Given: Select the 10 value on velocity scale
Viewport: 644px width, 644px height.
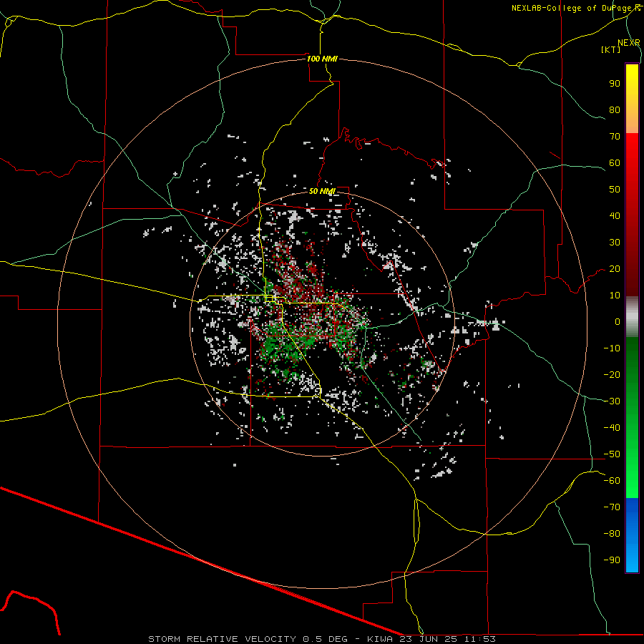Looking at the screenshot, I should [615, 296].
